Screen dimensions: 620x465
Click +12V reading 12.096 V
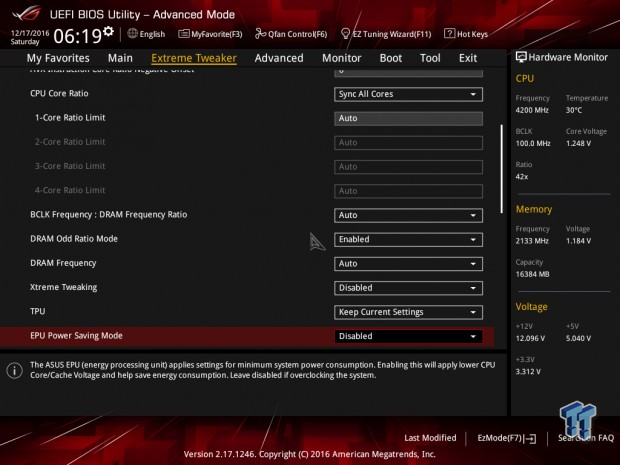pyautogui.click(x=530, y=338)
